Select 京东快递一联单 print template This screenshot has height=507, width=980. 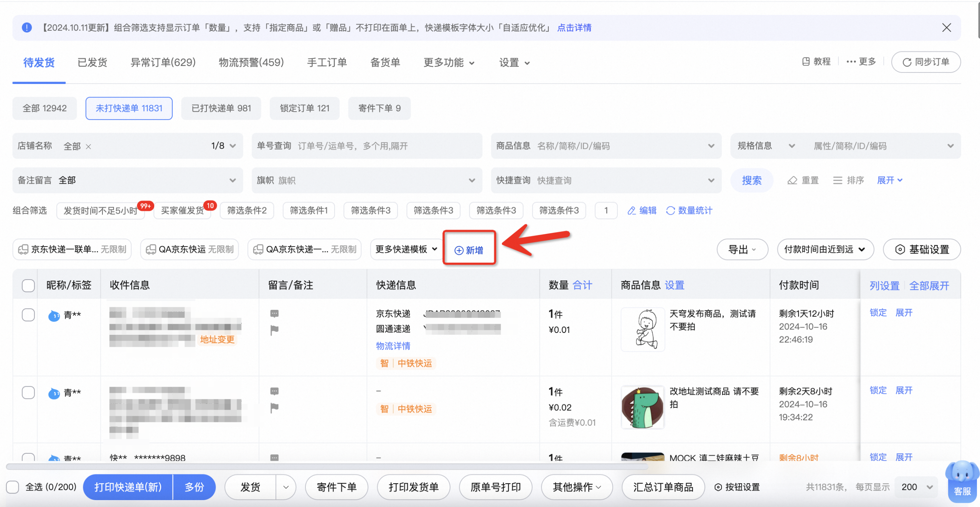coord(72,250)
